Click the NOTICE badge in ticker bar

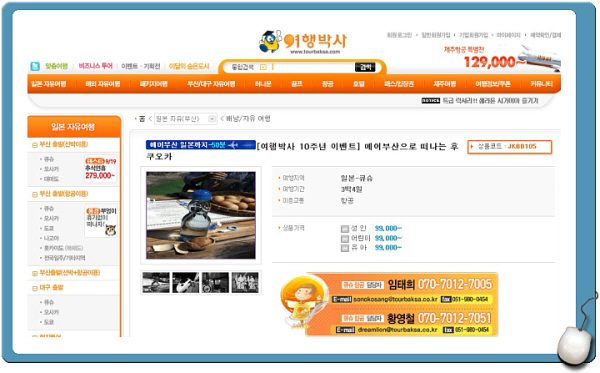[430, 101]
